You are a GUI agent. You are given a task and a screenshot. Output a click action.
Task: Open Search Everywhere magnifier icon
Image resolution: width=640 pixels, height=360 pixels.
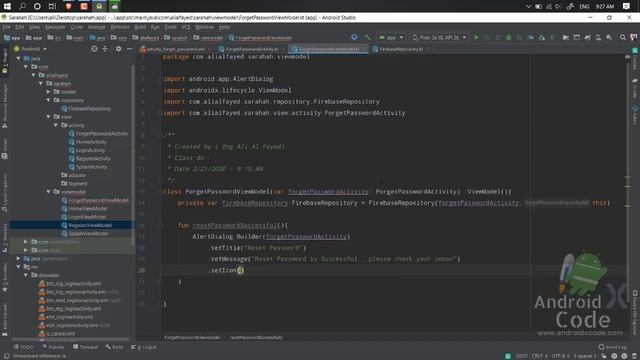(622, 38)
